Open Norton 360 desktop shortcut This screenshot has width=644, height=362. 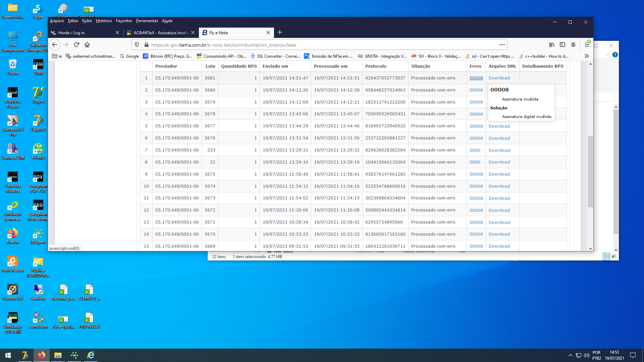point(13,292)
